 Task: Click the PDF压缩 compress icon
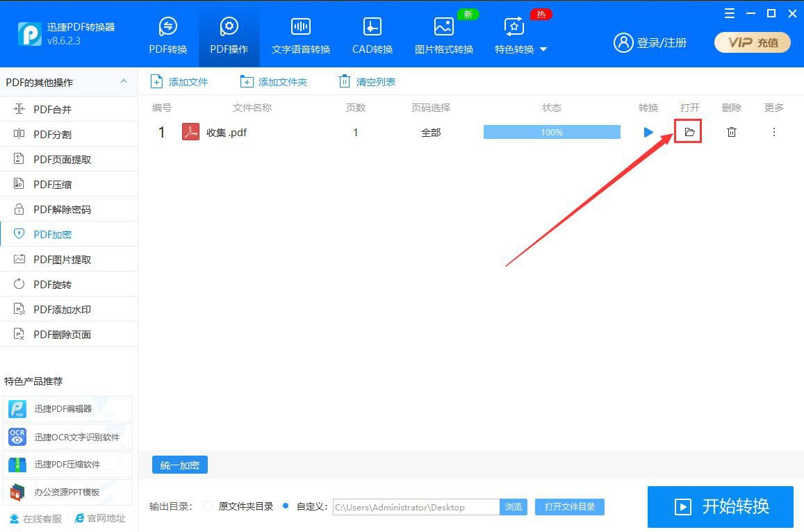coord(19,183)
